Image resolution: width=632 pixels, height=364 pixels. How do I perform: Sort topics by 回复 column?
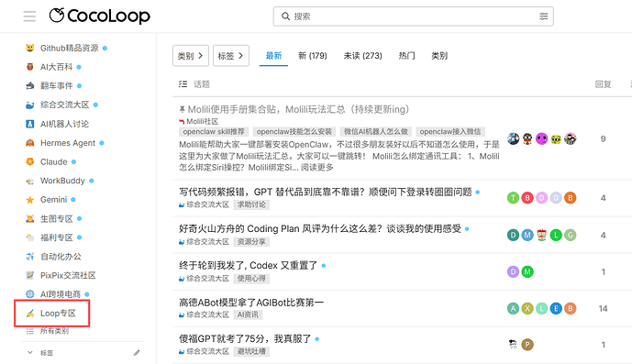pos(603,84)
